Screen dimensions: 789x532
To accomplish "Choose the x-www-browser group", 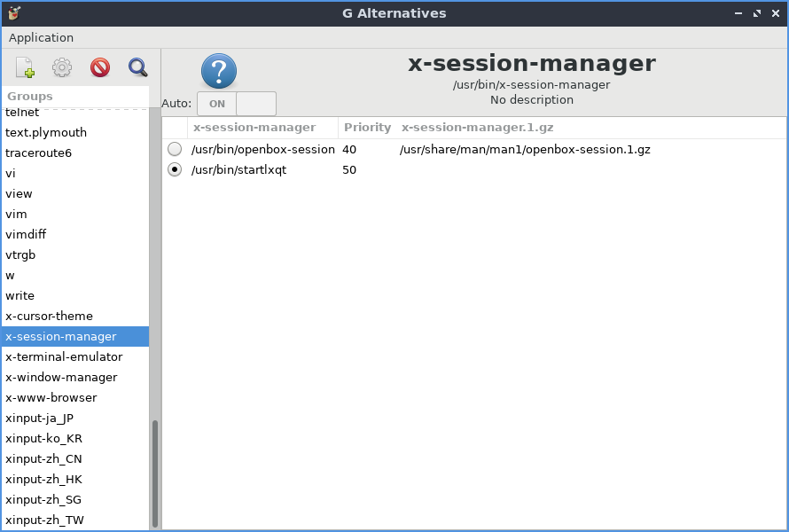I will 51,398.
